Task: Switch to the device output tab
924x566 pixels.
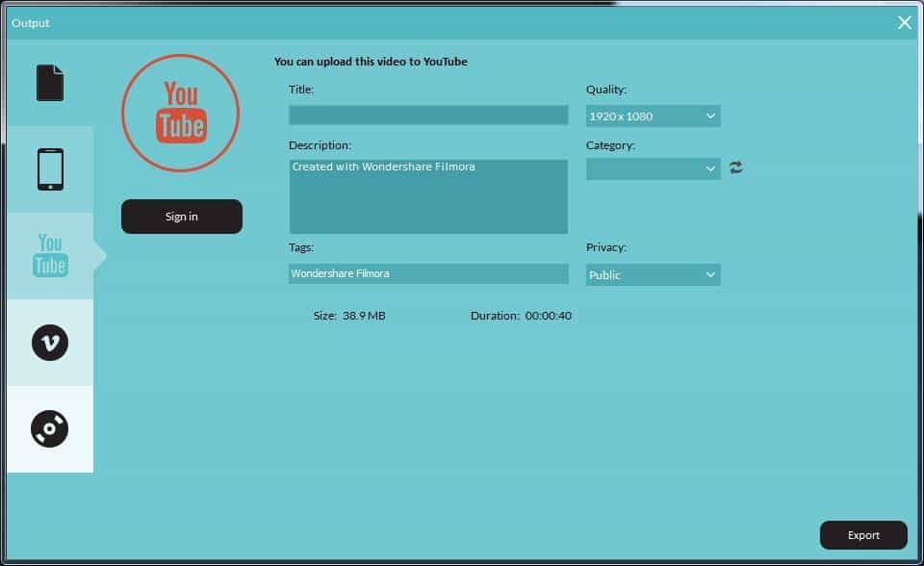Action: tap(50, 169)
